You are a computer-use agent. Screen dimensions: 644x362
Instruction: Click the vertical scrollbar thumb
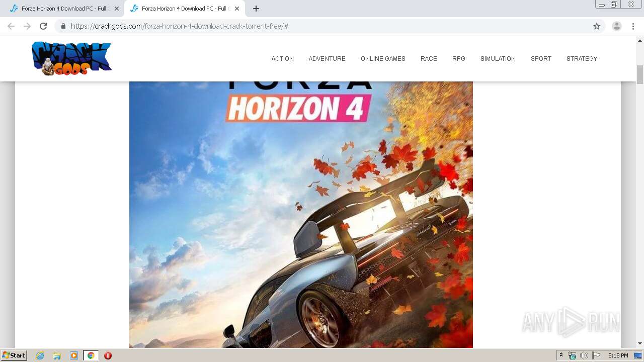(x=640, y=75)
